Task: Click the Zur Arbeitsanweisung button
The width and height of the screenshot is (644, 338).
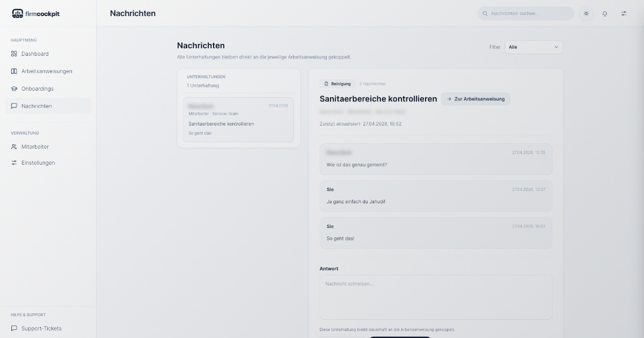Action: 475,99
